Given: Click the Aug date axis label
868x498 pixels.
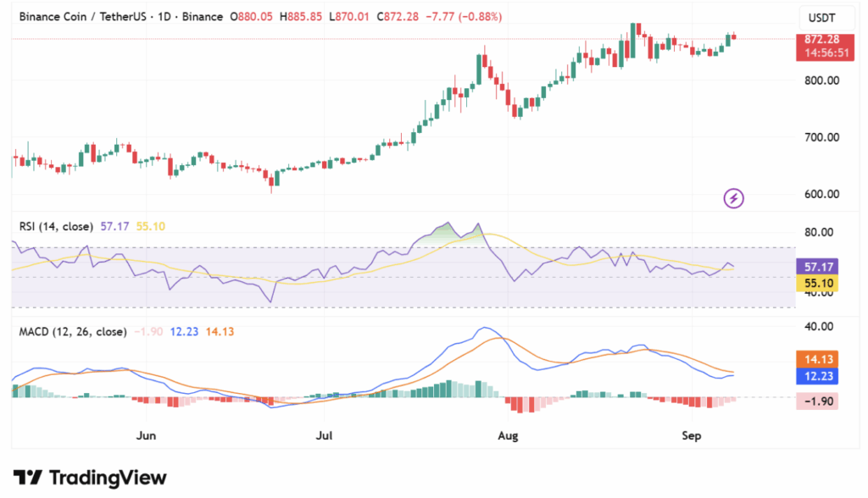Looking at the screenshot, I should [508, 435].
